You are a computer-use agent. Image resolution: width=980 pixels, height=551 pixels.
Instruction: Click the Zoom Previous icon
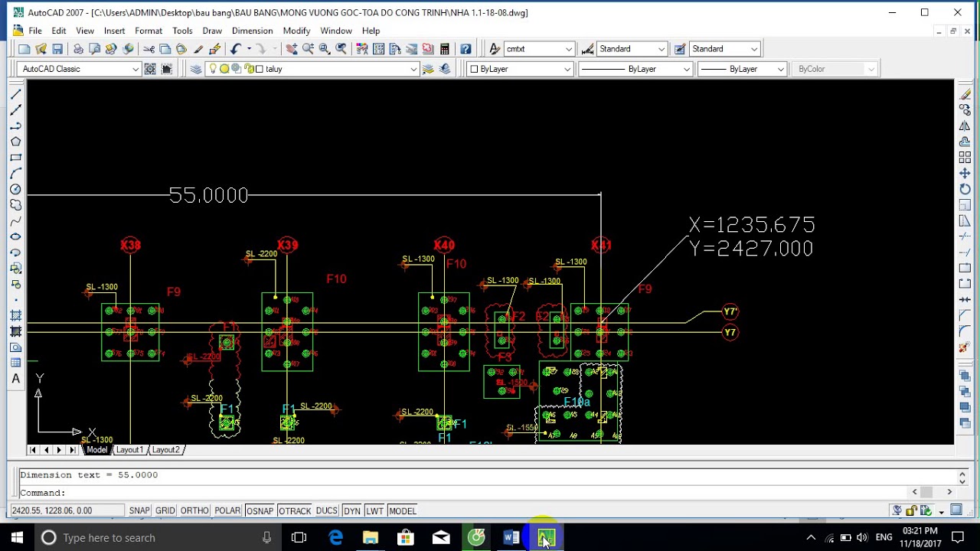pyautogui.click(x=341, y=49)
